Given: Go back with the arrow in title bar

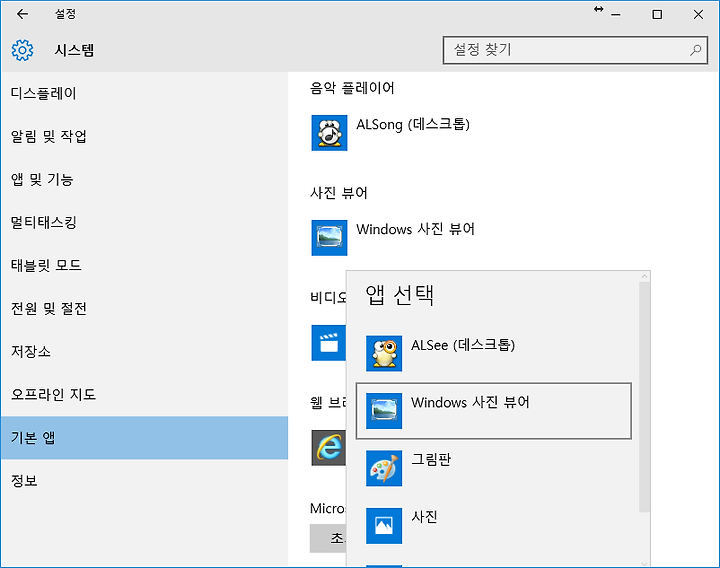Looking at the screenshot, I should pos(22,14).
